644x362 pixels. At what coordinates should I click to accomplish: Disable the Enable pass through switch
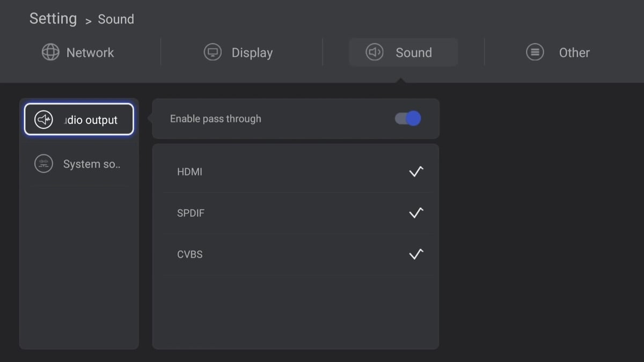click(407, 118)
